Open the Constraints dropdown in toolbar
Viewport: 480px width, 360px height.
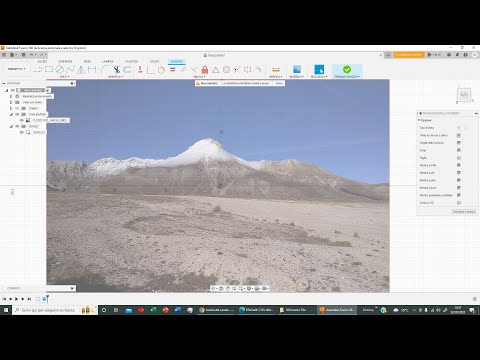tap(198, 77)
